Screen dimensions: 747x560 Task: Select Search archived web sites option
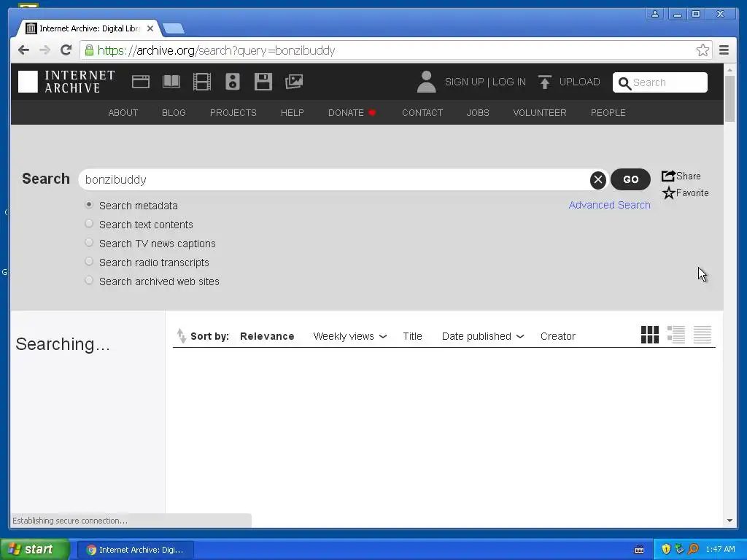[88, 281]
